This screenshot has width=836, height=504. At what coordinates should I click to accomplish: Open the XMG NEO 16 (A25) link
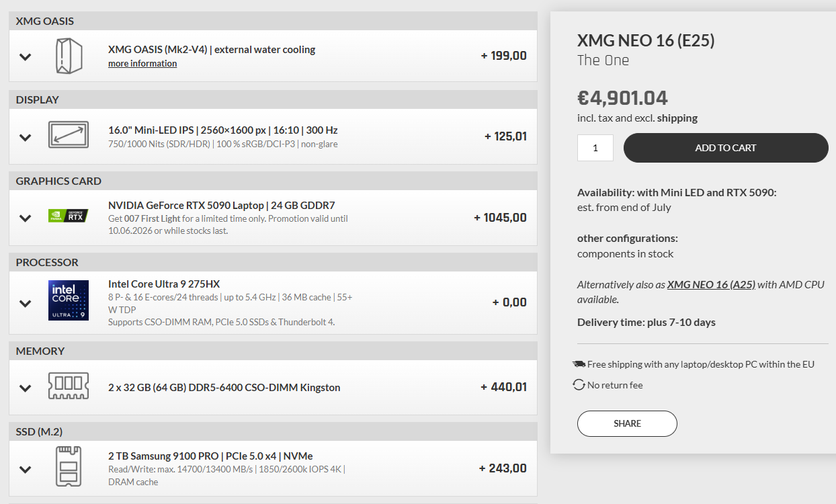(x=711, y=284)
